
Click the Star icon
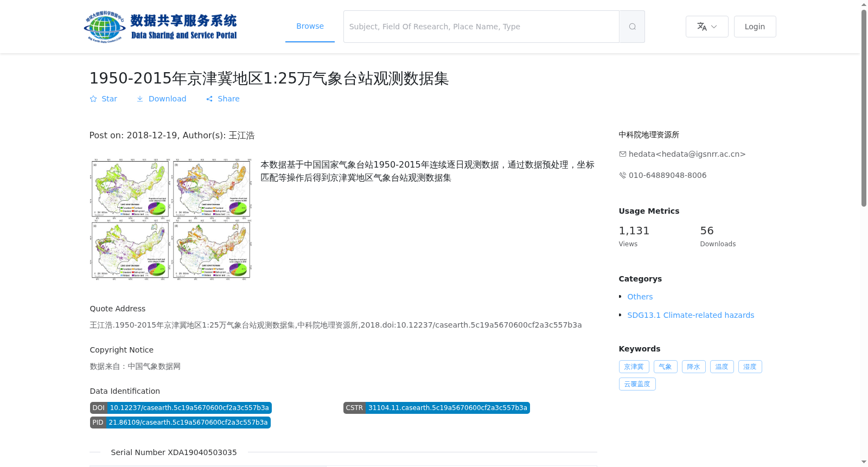click(93, 99)
